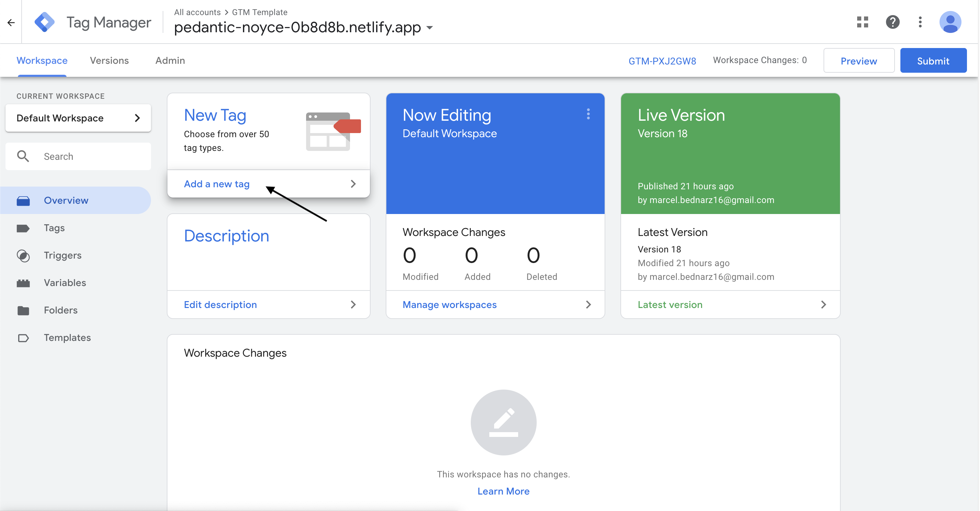The height and width of the screenshot is (511, 980).
Task: Click Add a new tag link
Action: [217, 184]
